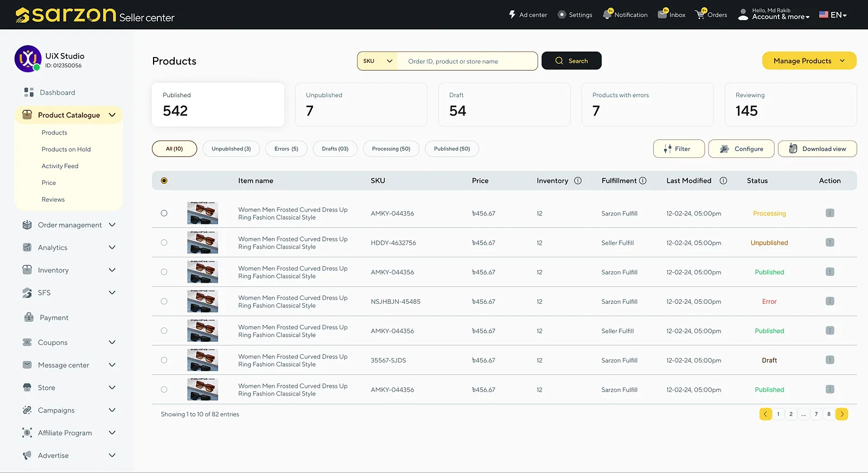Open the Manage Products dropdown
This screenshot has height=473, width=868.
809,61
